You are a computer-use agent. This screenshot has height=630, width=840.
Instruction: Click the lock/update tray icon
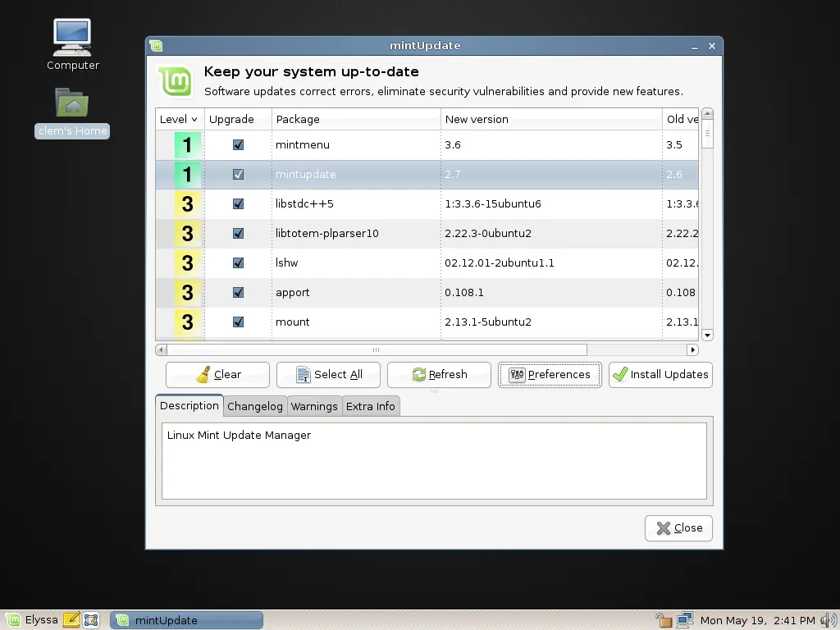click(664, 620)
